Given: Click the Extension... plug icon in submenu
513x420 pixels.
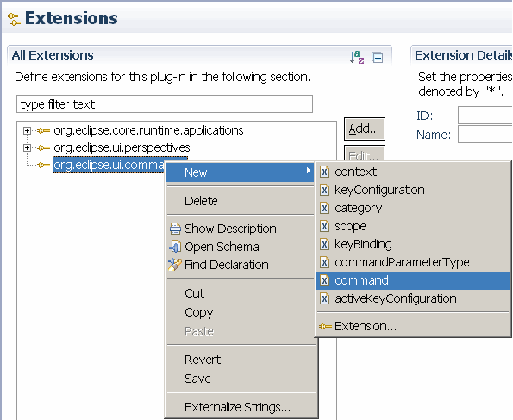Looking at the screenshot, I should point(325,326).
